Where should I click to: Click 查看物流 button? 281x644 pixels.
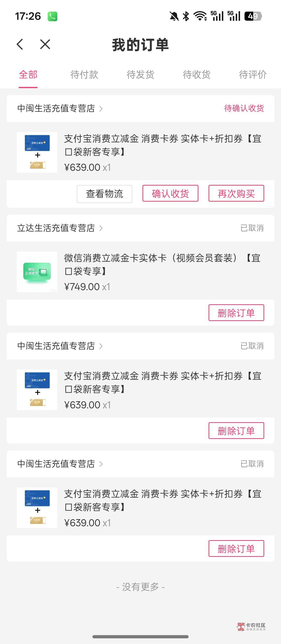(104, 194)
